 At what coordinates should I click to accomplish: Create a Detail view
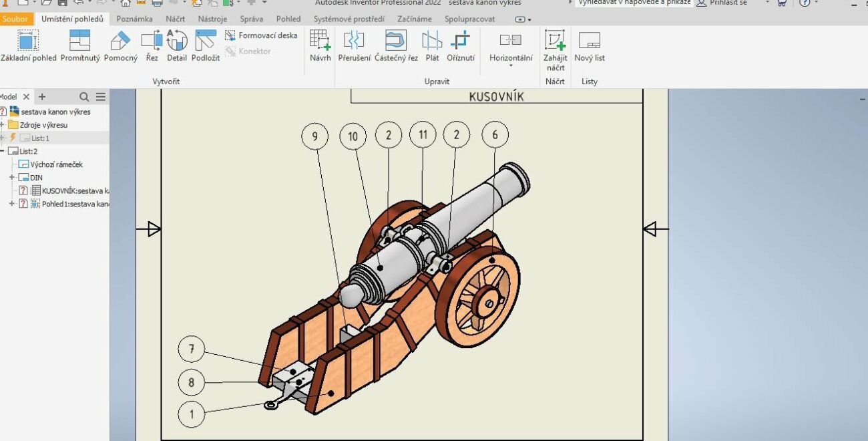177,45
